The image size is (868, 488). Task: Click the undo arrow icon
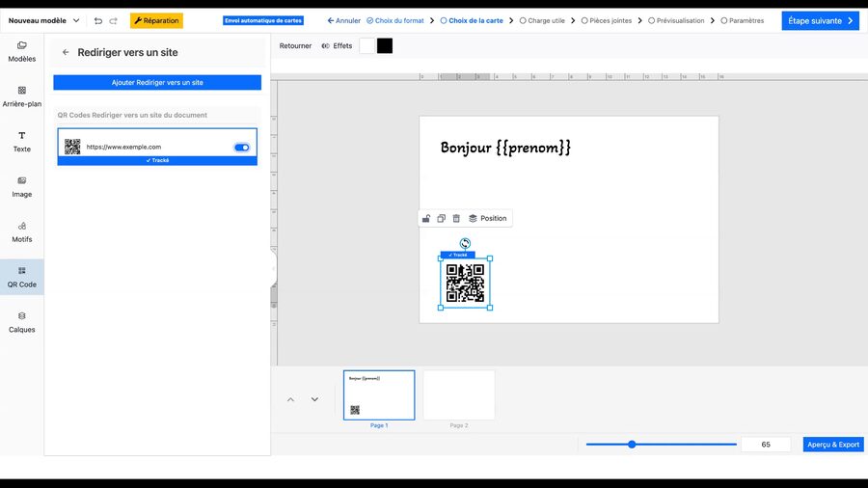pyautogui.click(x=98, y=21)
